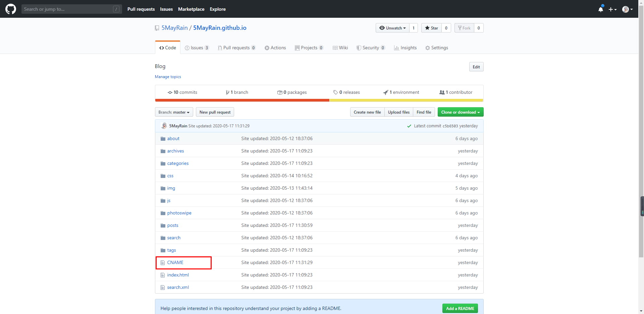Viewport: 644px width, 314px height.
Task: Expand the Branch: master selector
Action: pos(174,112)
